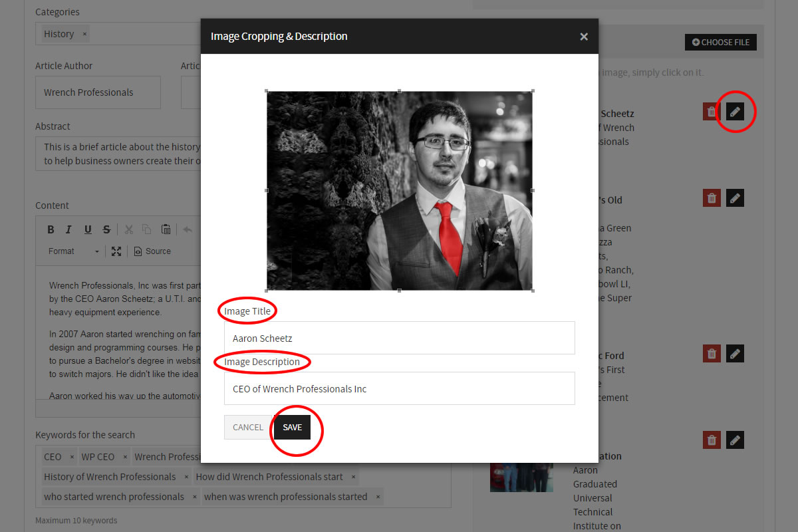
Task: Delete the Scheetz image with trash icon
Action: (x=712, y=112)
